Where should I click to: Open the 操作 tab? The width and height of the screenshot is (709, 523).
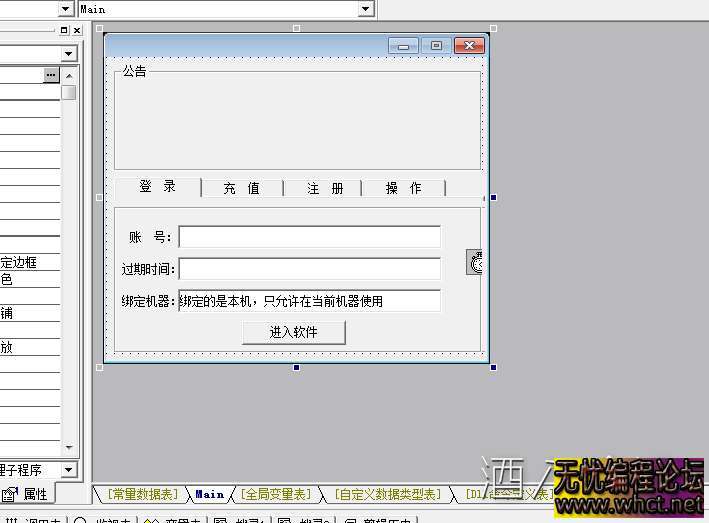point(403,188)
